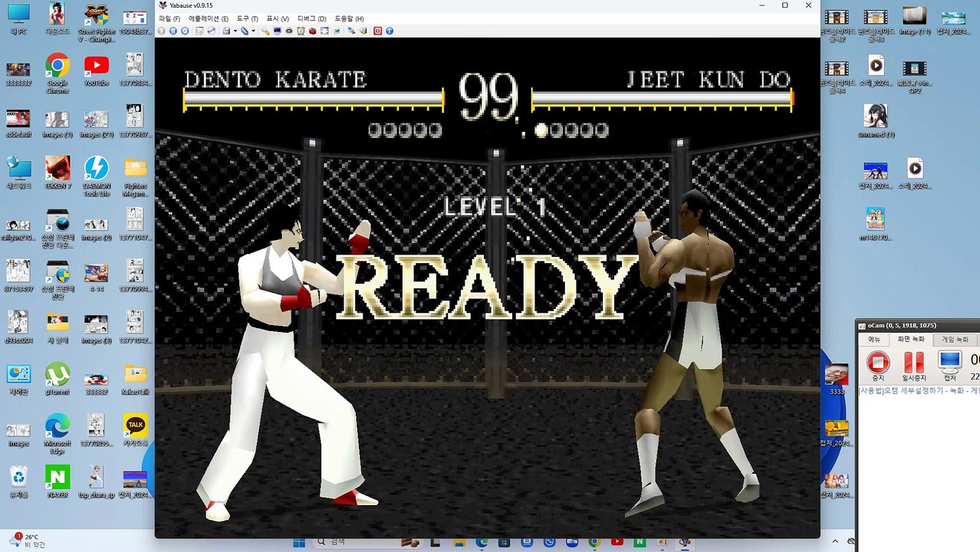Open the µTorrent desktop shortcut
Screen dimensions: 980x552
(58, 379)
